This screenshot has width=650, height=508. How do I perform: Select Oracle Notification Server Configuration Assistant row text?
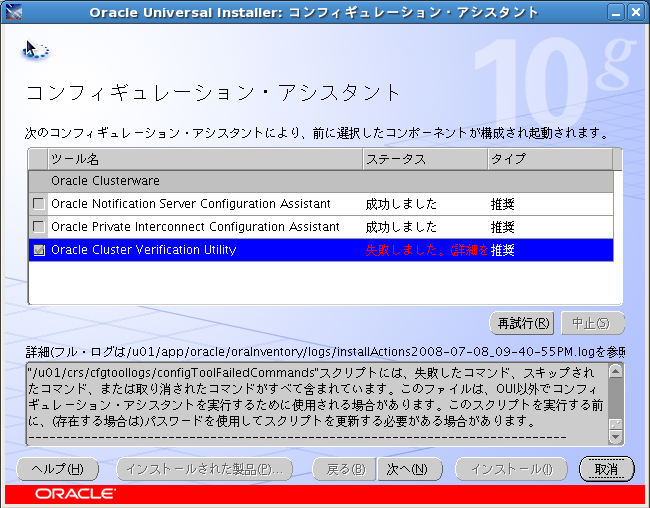point(191,204)
